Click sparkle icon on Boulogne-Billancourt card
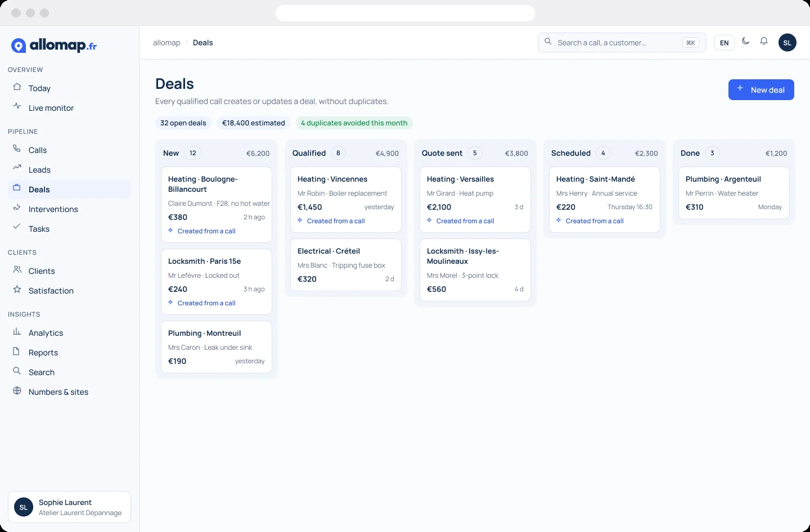The image size is (810, 532). tap(170, 231)
